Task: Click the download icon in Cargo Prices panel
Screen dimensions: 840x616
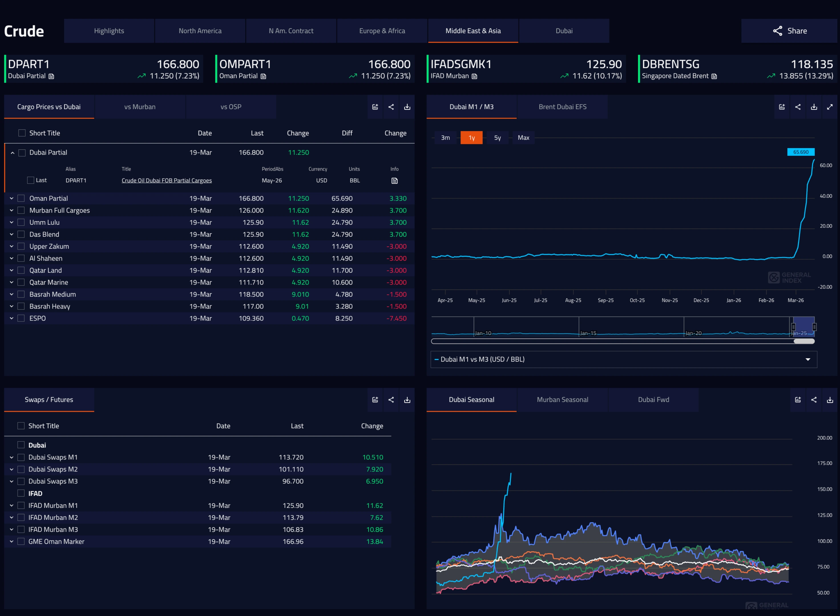Action: point(407,107)
